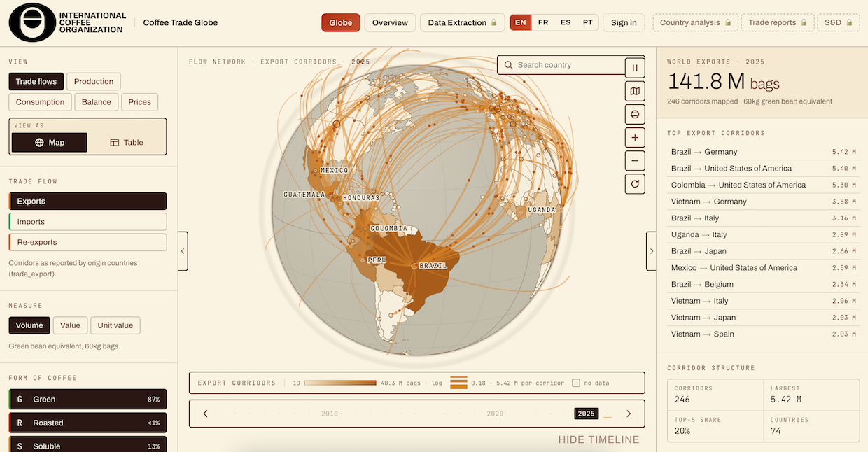Set measure to Volume
This screenshot has height=452, width=868.
click(x=29, y=325)
